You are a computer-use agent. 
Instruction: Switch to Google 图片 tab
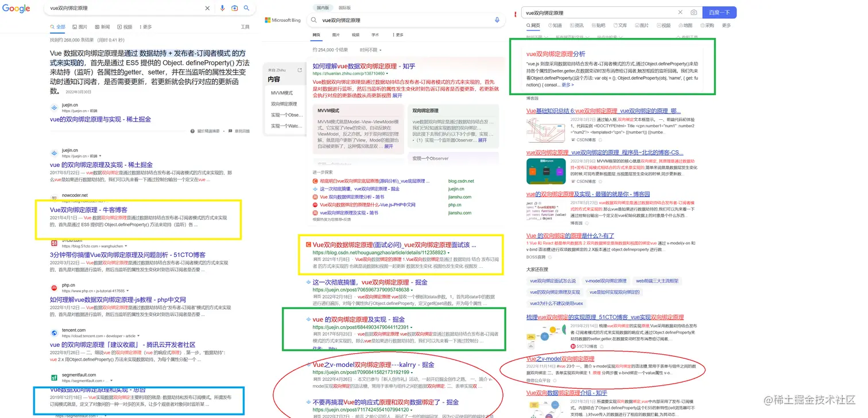tap(80, 27)
